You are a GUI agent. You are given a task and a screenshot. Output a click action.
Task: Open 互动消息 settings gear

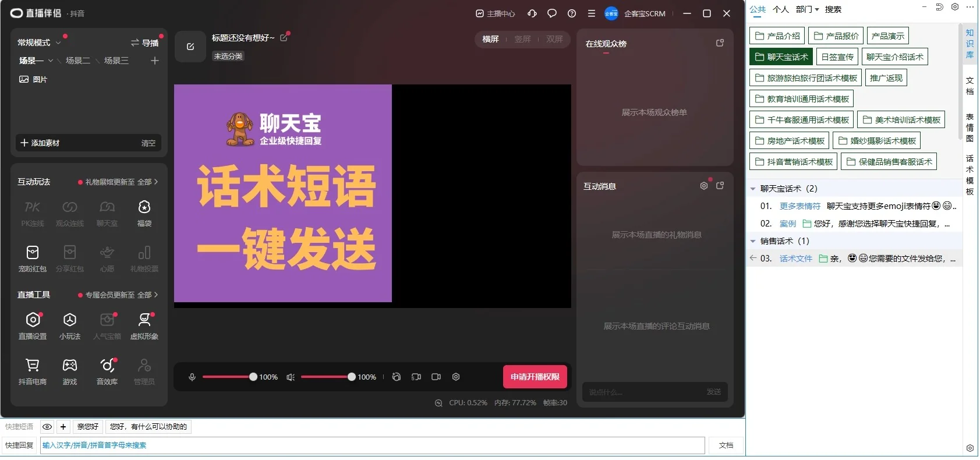click(x=704, y=186)
